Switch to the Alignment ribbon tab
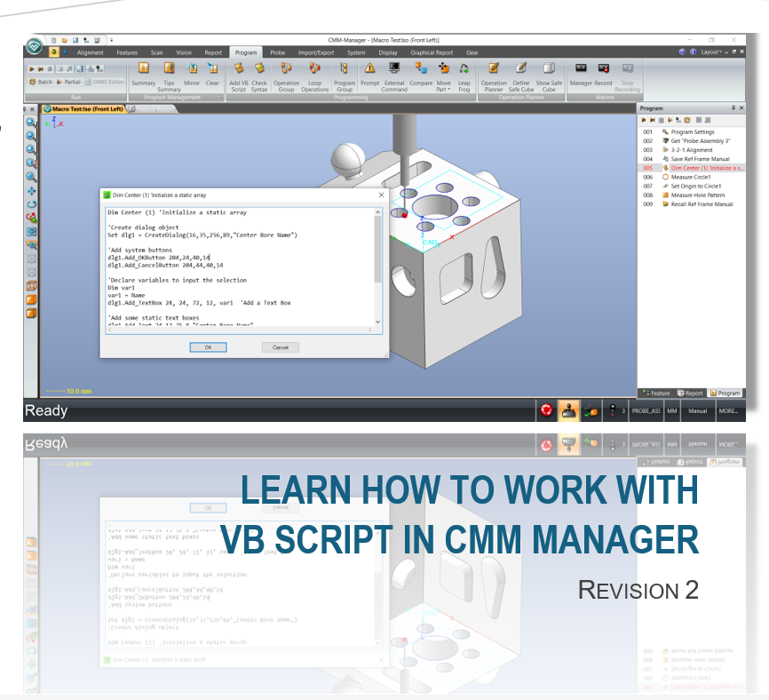The image size is (769, 700). 91,52
